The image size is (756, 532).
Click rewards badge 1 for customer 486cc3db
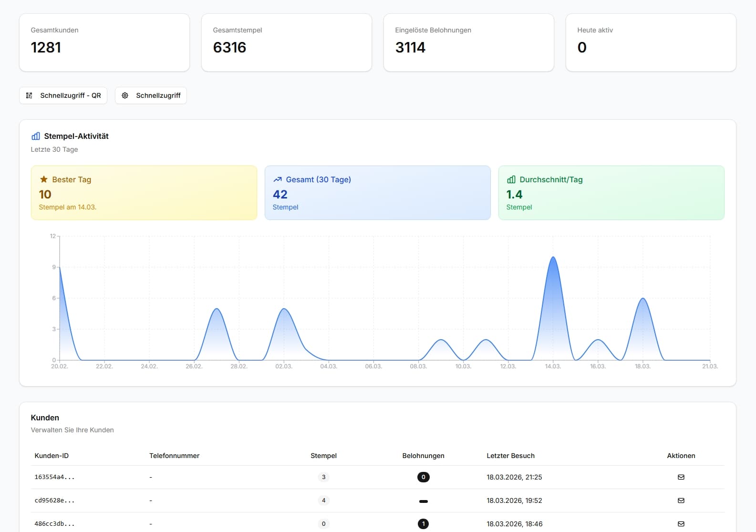point(424,524)
